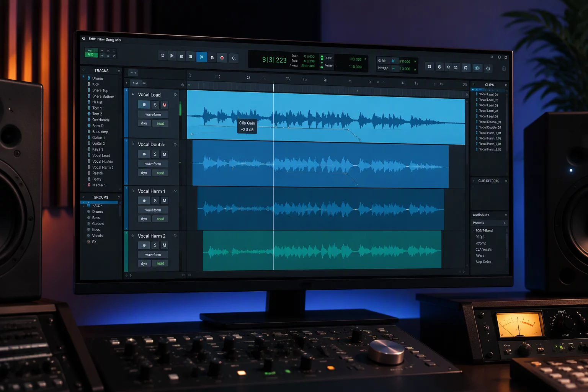Screen dimensions: 588x392
Task: Click the Clip Gain +2.9 dB readout
Action: click(x=247, y=126)
